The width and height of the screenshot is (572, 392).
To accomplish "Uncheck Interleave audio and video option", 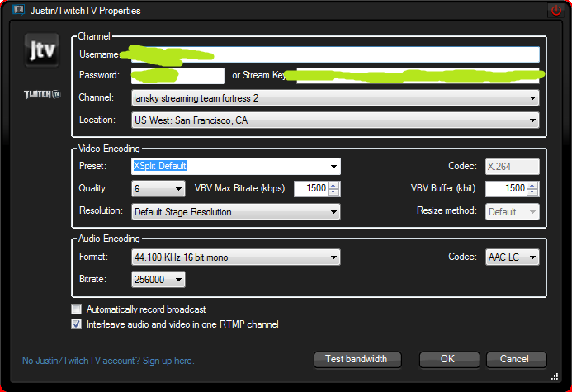I will [76, 324].
